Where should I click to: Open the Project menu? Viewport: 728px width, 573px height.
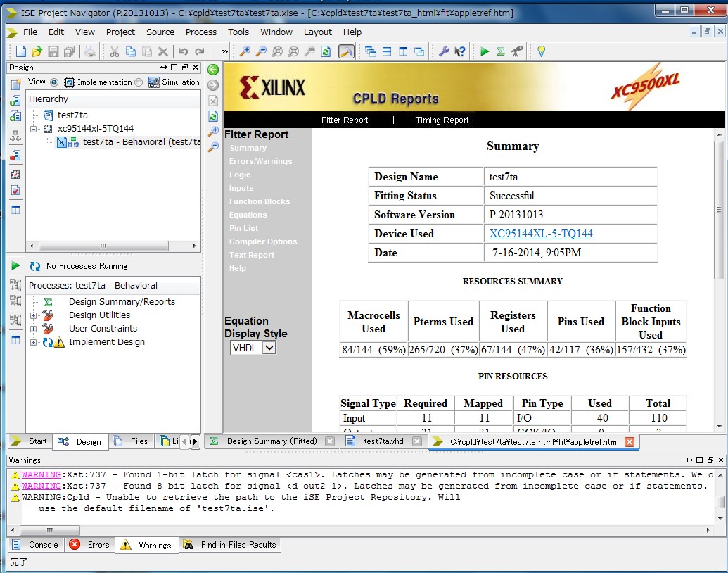coord(120,32)
